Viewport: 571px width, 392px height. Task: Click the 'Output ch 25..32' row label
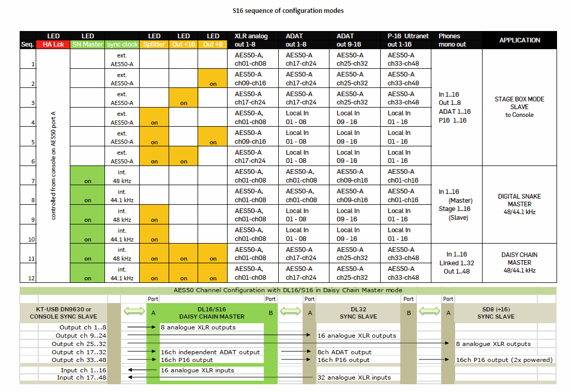click(x=79, y=344)
